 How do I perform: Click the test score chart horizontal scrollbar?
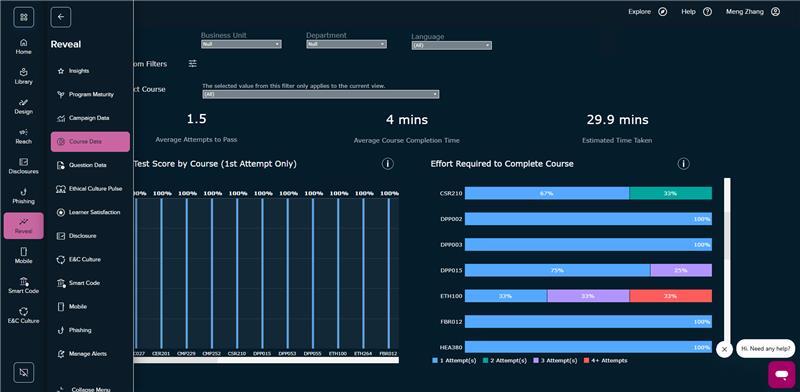click(x=266, y=360)
